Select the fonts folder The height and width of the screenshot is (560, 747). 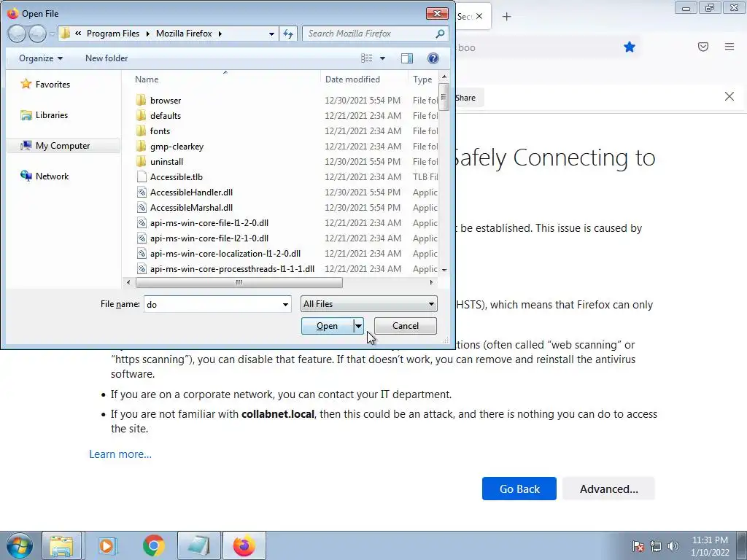(160, 131)
